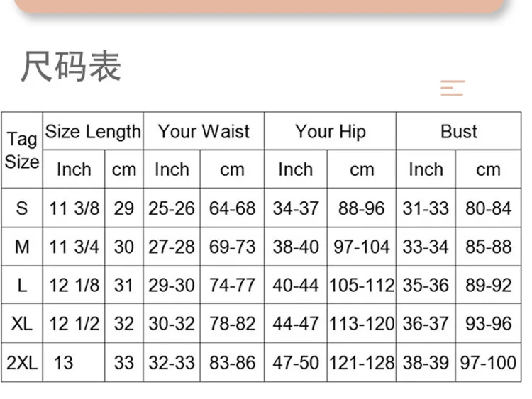Select the Size Length column header
532x399 pixels.
[93, 131]
